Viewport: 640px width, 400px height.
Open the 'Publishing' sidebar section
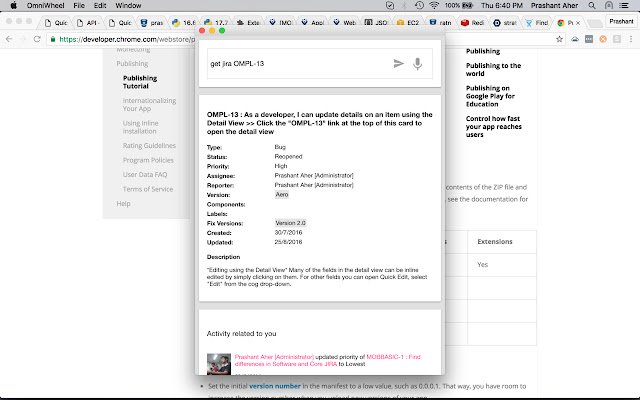132,63
